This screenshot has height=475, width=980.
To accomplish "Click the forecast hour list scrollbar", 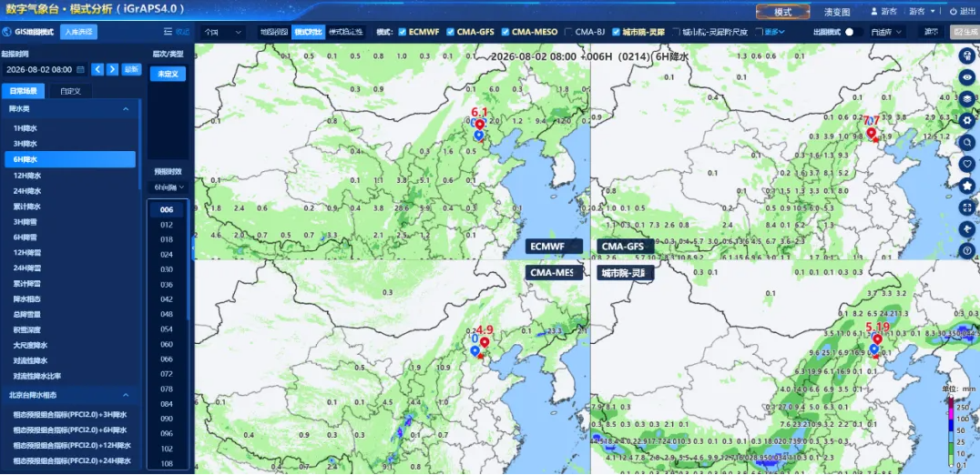I will tap(188, 259).
